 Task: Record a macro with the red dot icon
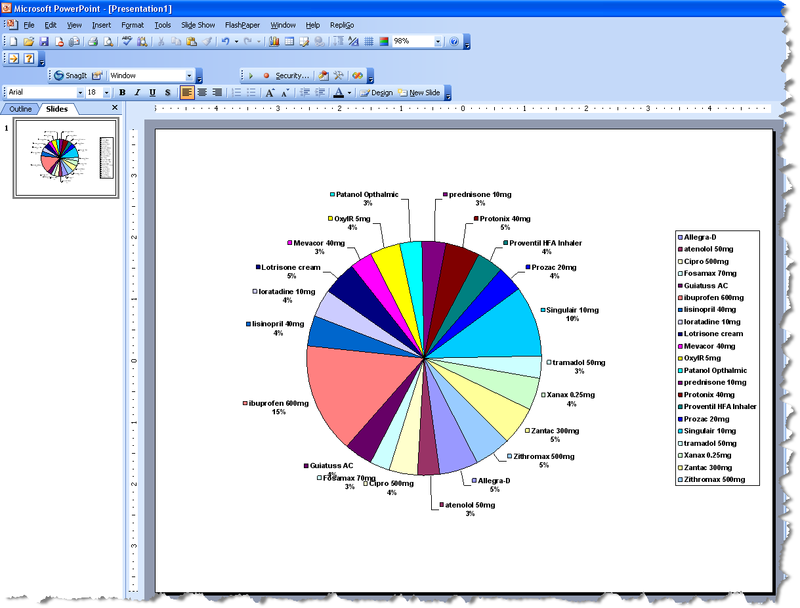[266, 75]
